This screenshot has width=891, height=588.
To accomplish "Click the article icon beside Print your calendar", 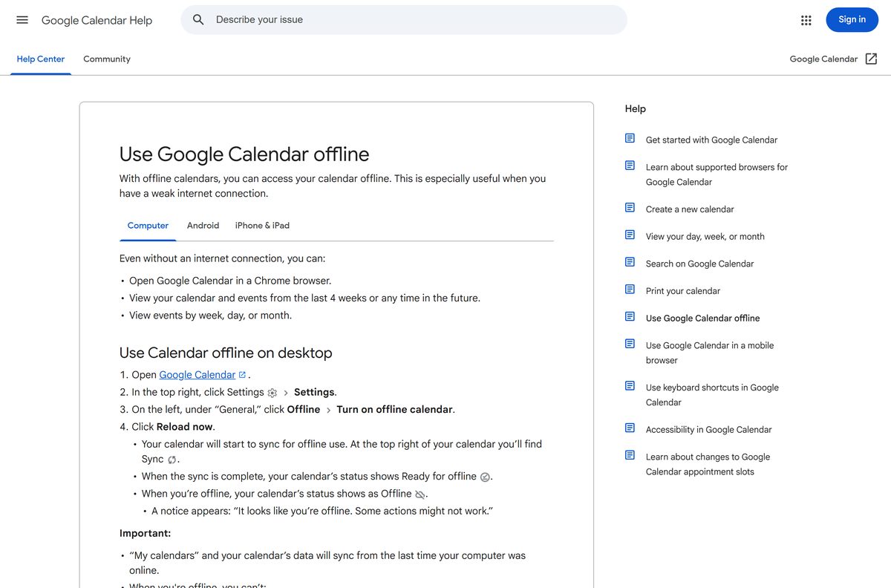I will pyautogui.click(x=630, y=290).
